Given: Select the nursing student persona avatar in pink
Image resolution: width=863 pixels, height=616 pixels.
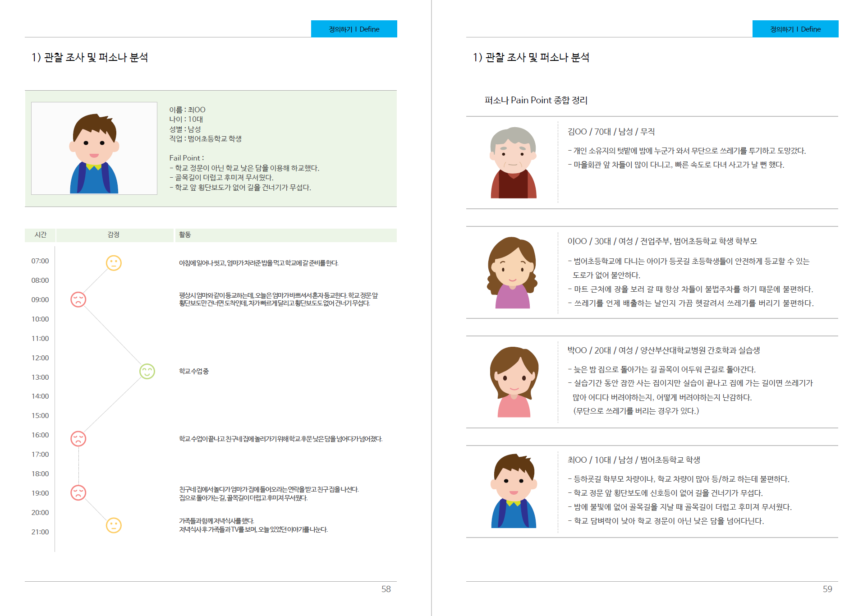Looking at the screenshot, I should (x=514, y=382).
